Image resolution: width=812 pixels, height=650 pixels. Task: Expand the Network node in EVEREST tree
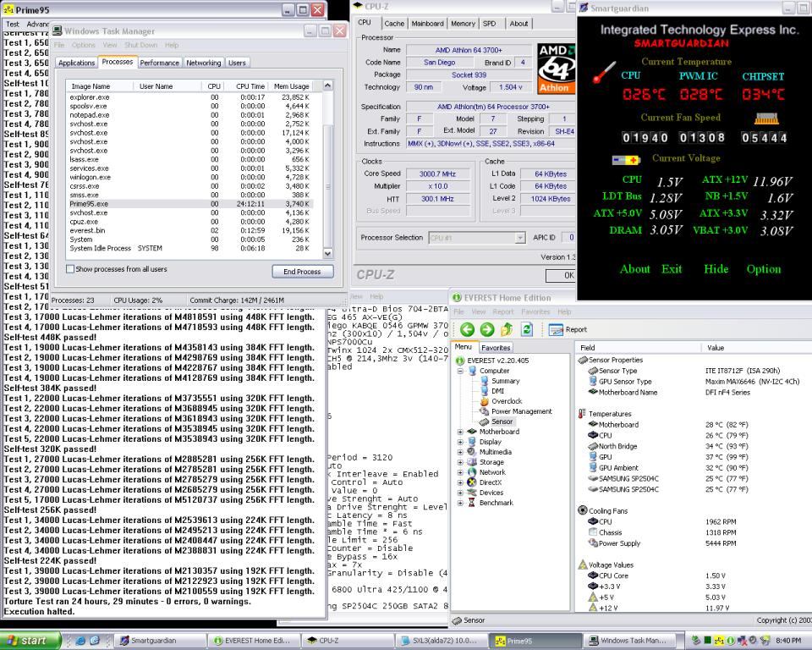tap(460, 472)
